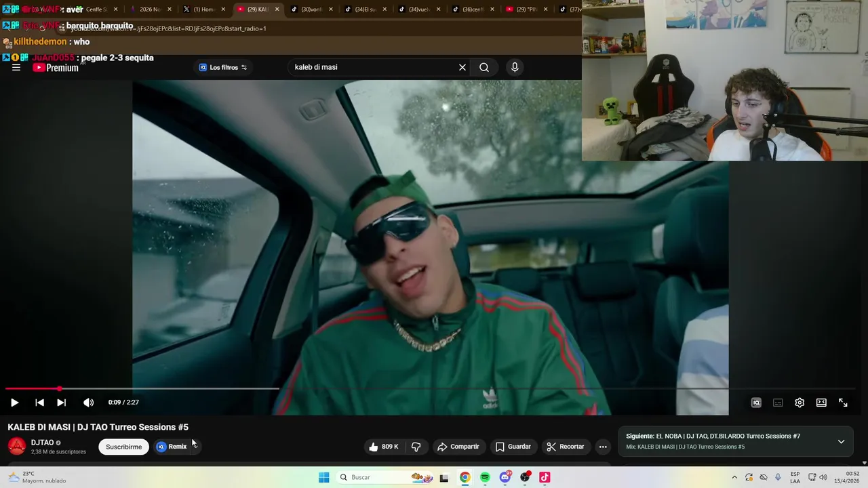Clip the video with Recortar
The height and width of the screenshot is (488, 868).
point(566,447)
